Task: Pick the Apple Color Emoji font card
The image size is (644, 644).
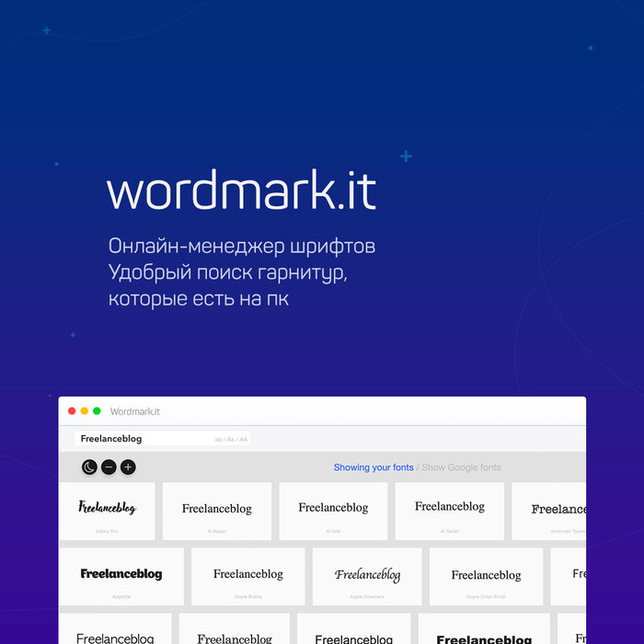Action: coord(486,577)
